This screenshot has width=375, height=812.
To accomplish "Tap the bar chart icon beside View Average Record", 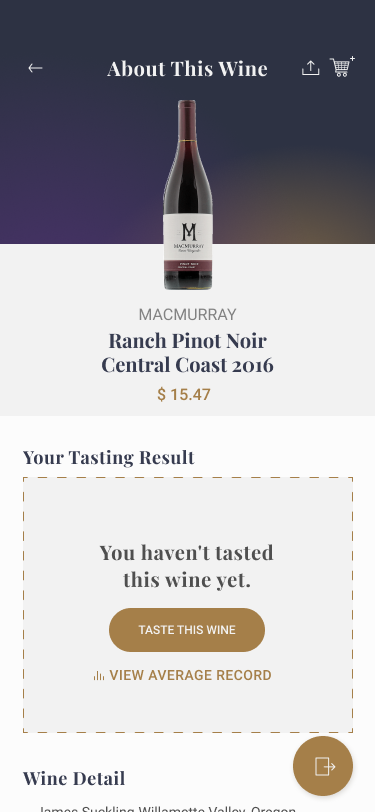I will click(x=99, y=675).
